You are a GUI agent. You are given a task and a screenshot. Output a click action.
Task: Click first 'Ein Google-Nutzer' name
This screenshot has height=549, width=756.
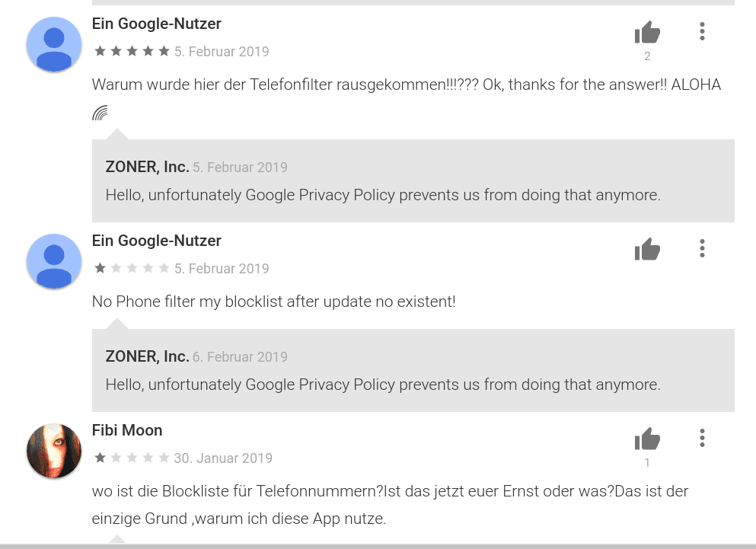[157, 24]
